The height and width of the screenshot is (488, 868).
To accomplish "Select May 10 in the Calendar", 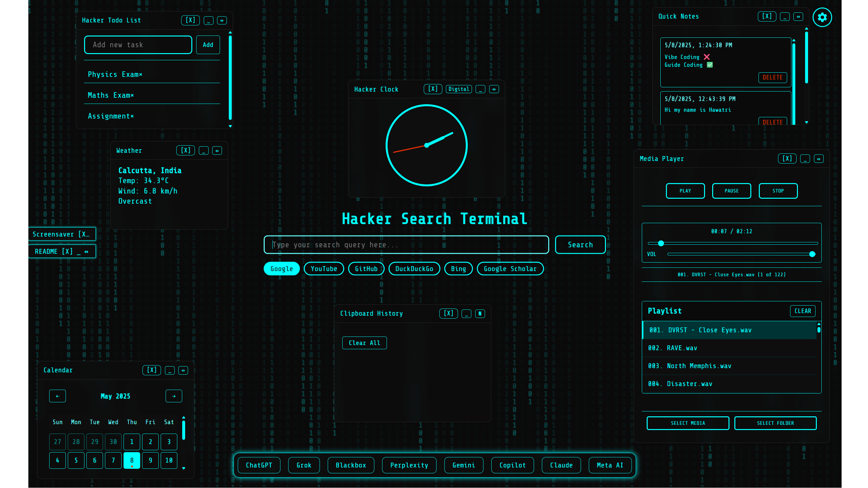I will click(x=169, y=460).
